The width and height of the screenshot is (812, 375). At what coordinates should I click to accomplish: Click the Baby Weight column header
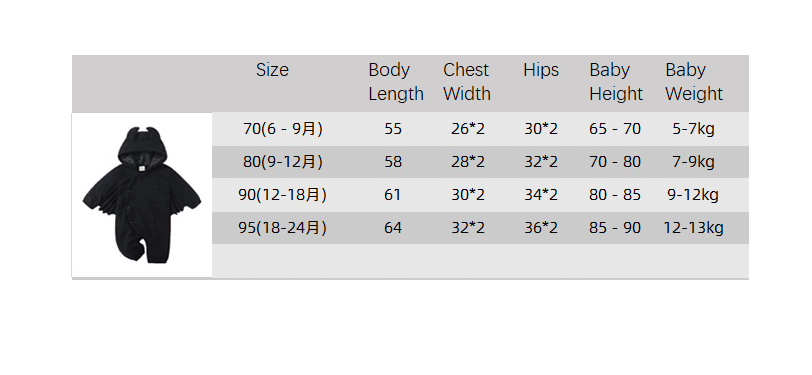694,82
